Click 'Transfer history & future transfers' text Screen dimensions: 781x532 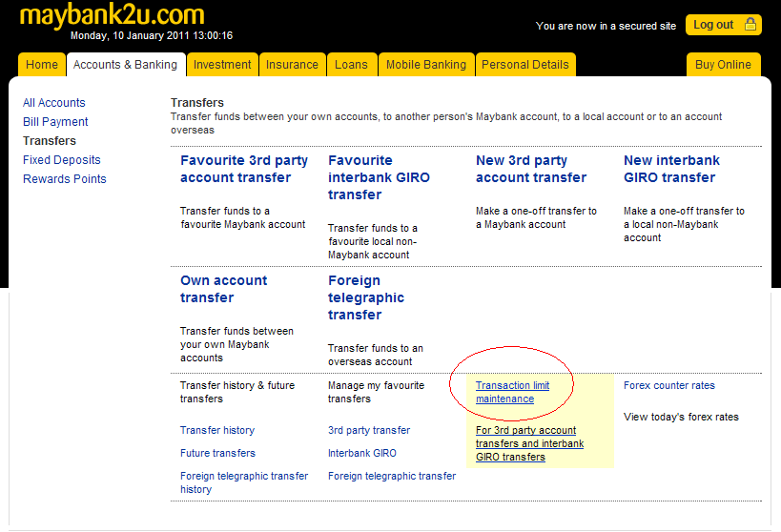coord(237,392)
